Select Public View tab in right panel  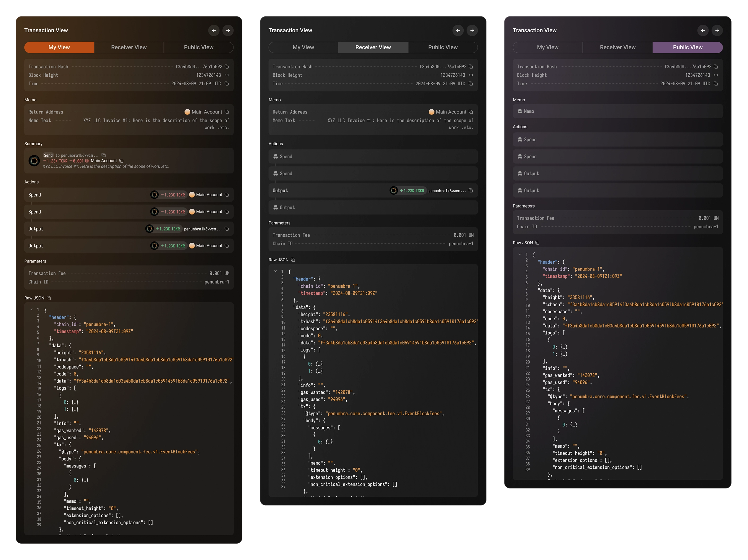click(688, 47)
